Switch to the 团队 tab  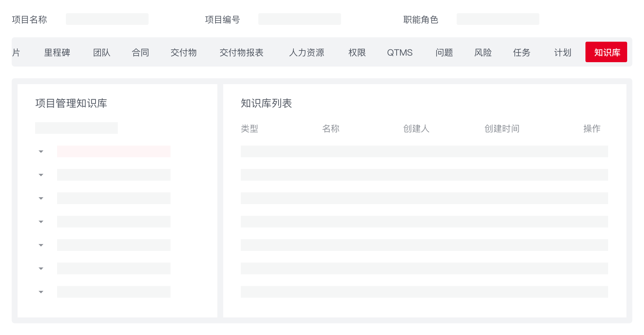tap(102, 52)
